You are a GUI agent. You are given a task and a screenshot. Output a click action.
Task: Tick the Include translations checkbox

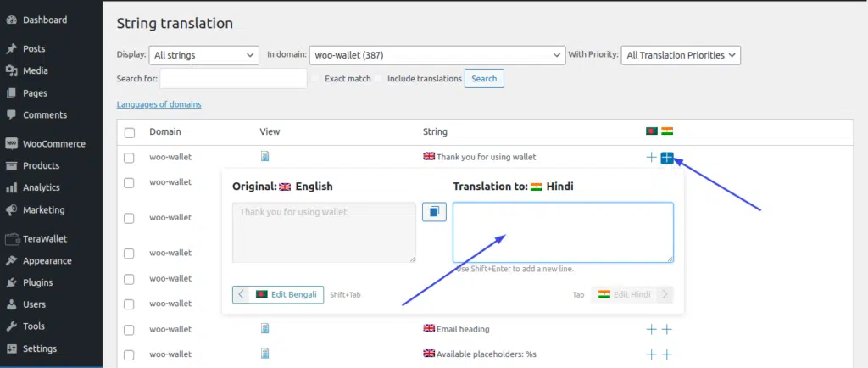(x=378, y=79)
